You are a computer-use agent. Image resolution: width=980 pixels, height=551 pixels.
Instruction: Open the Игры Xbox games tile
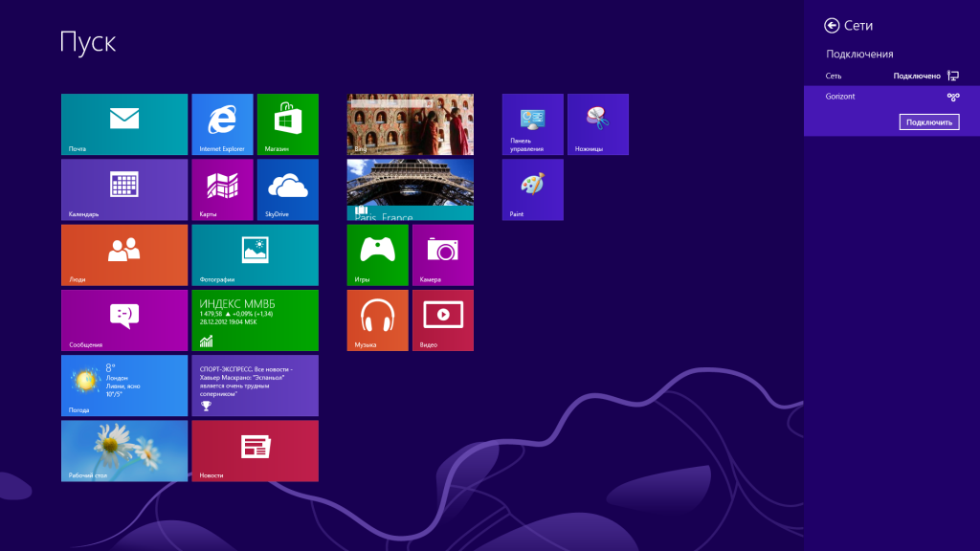(377, 254)
